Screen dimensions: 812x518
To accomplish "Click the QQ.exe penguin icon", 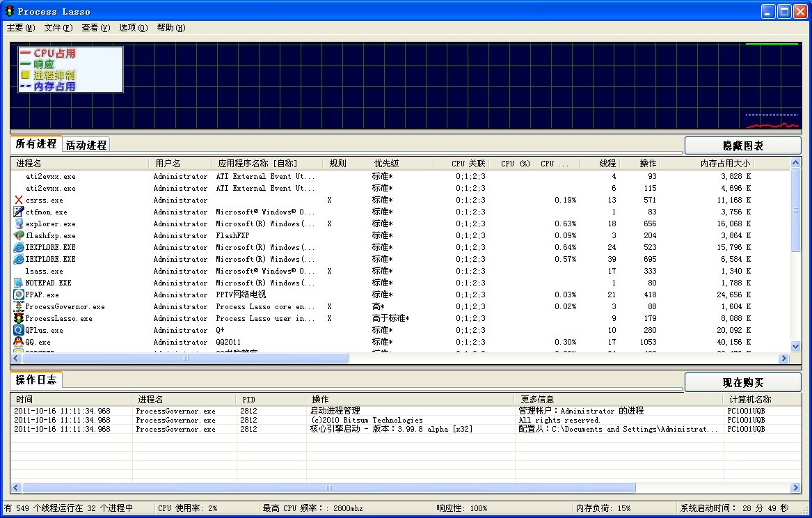I will [19, 342].
